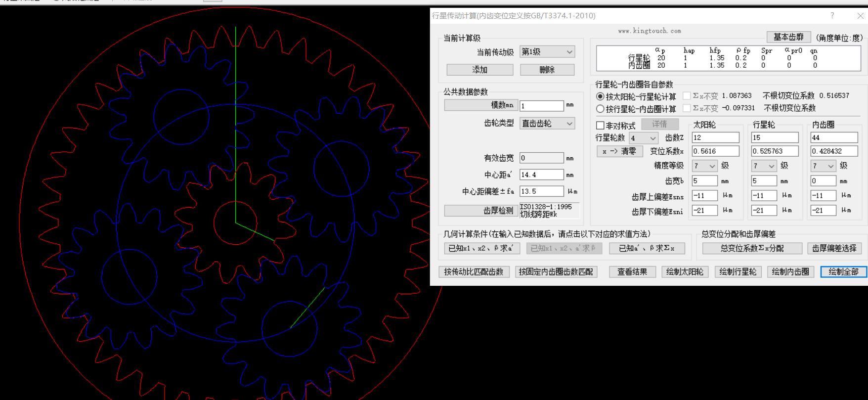Click the basic tooth profile parameter table
Image resolution: width=868 pixels, height=400 pixels.
[729, 58]
